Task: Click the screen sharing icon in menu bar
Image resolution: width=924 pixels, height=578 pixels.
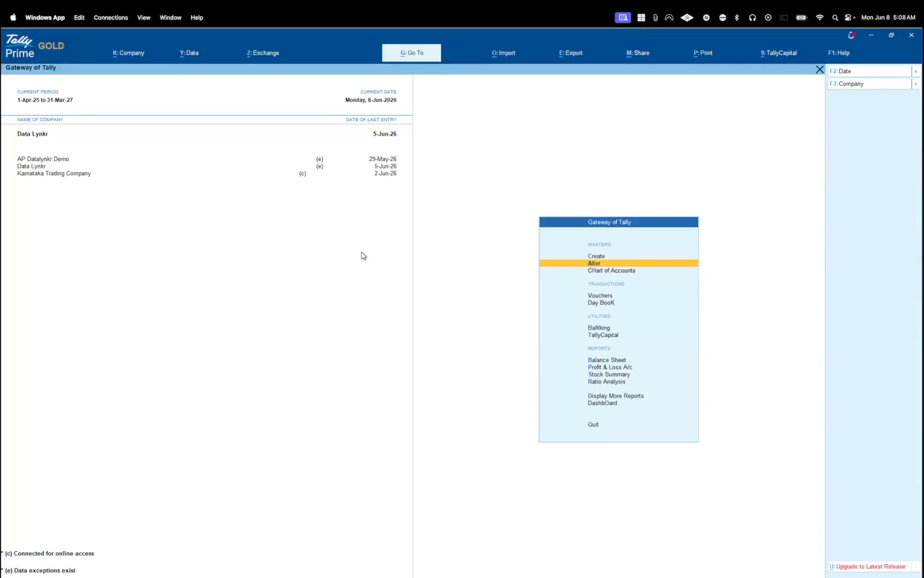Action: point(623,17)
